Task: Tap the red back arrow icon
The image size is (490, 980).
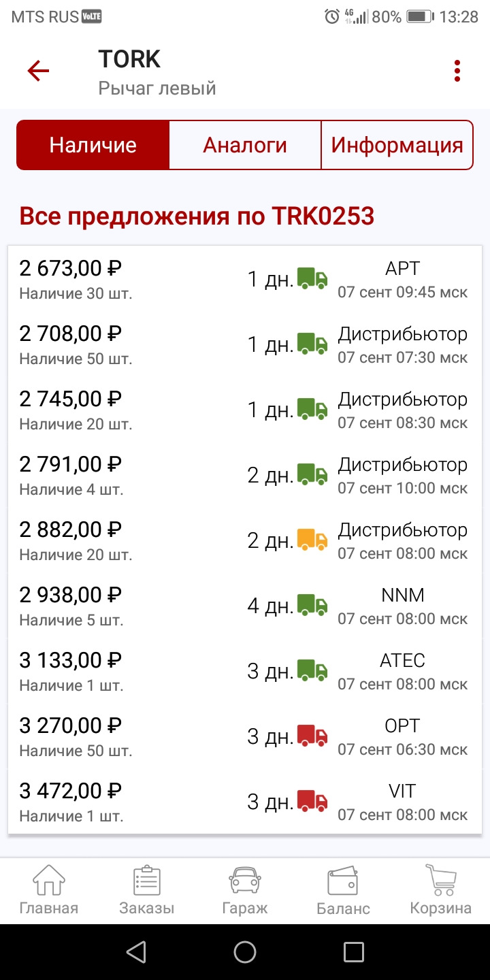Action: (x=38, y=71)
